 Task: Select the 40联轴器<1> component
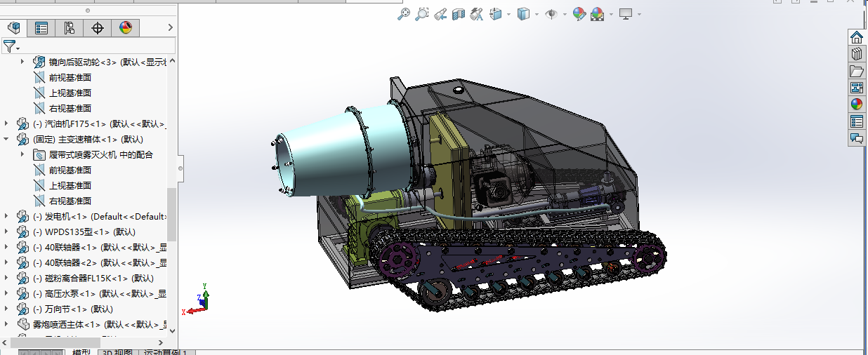(100, 247)
